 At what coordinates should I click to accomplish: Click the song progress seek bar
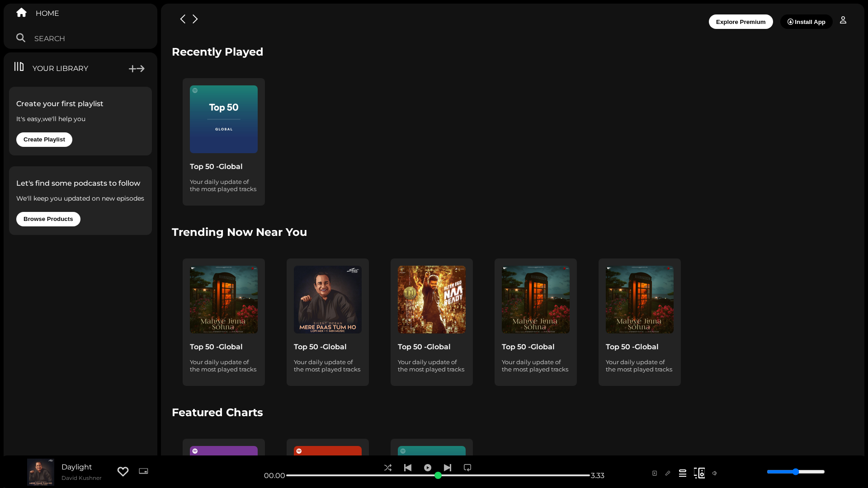[x=438, y=475]
